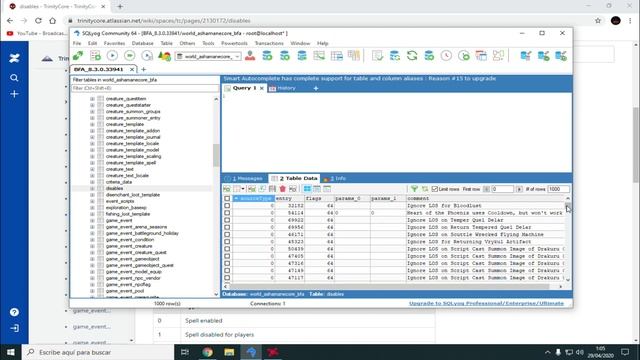Expand the game_event_pool table node
The image size is (640, 360).
92,291
